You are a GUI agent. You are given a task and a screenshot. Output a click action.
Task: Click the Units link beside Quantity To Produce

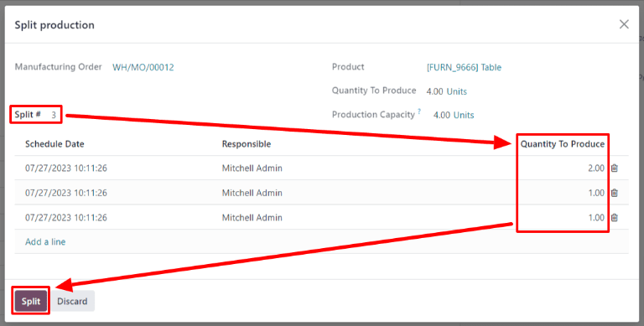(457, 91)
